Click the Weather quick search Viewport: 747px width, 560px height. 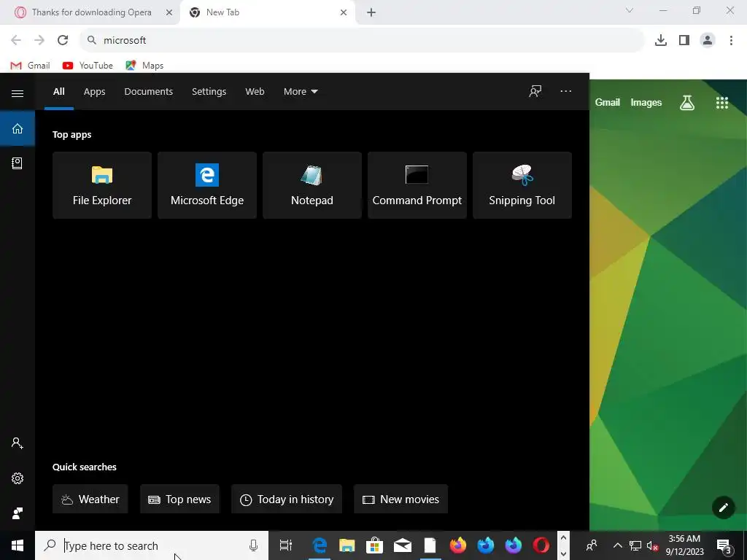(x=90, y=499)
